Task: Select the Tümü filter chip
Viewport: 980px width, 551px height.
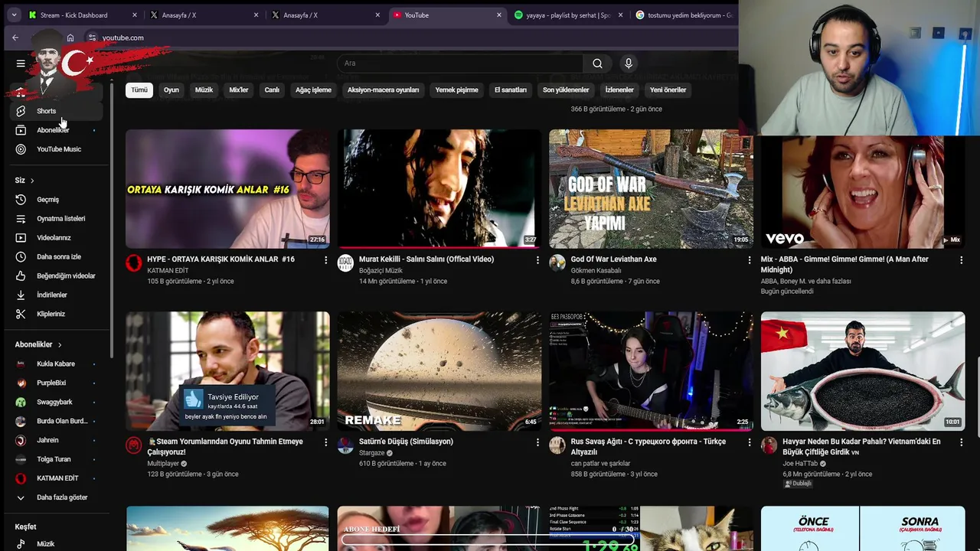Action: [139, 90]
